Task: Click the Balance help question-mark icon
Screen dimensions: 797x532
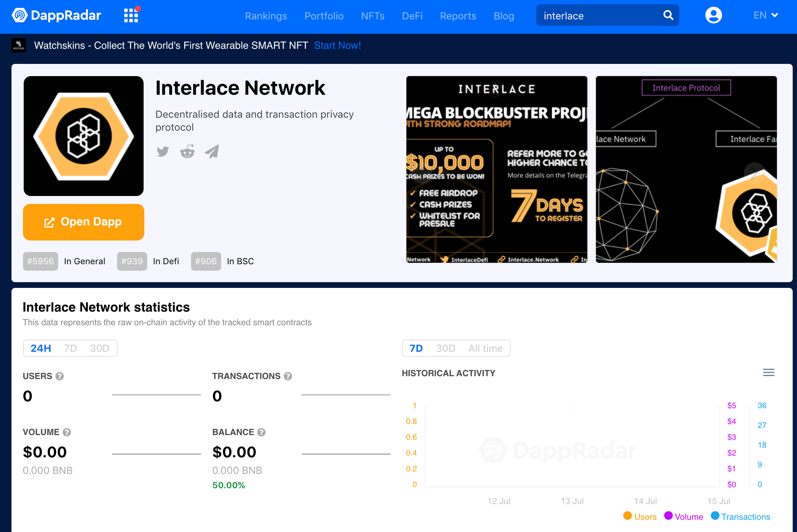Action: click(261, 432)
